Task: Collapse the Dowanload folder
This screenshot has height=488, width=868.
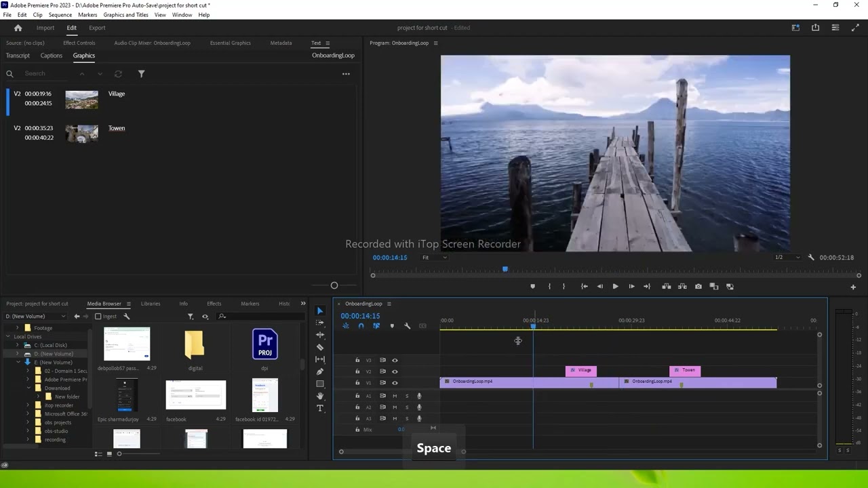Action: 28,388
